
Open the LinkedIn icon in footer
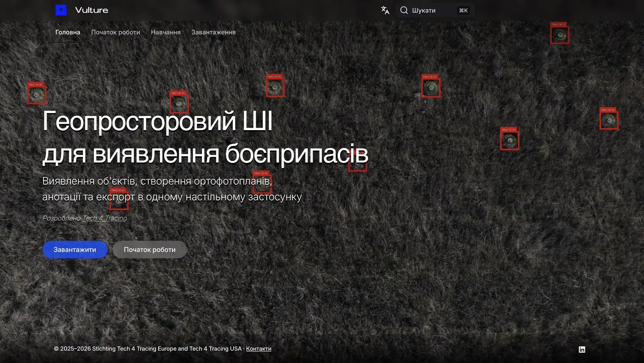coord(582,350)
